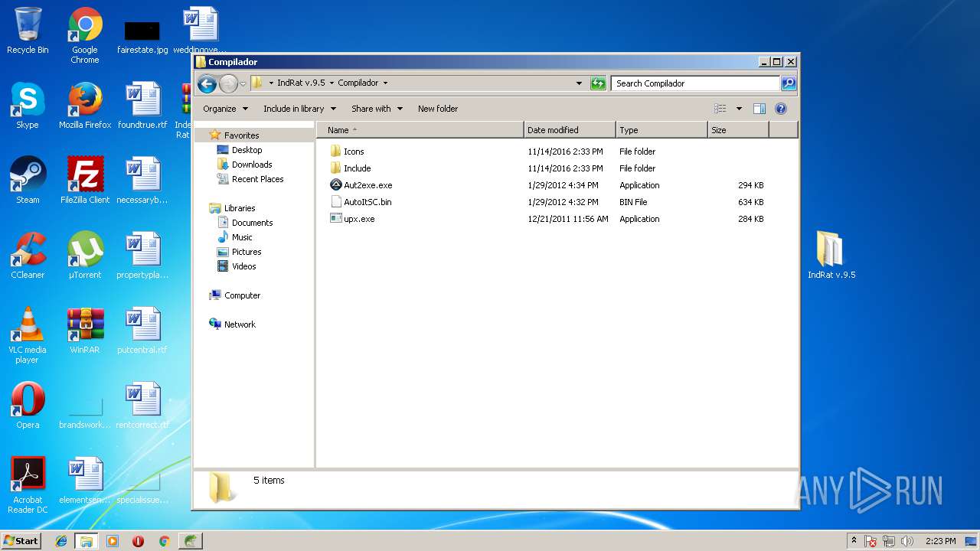Open Explorer help with the question mark icon

781,109
